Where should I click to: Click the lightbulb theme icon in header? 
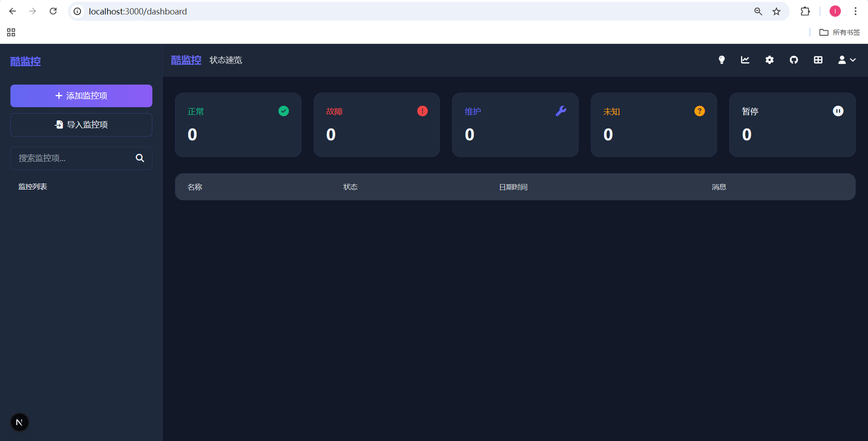point(722,60)
